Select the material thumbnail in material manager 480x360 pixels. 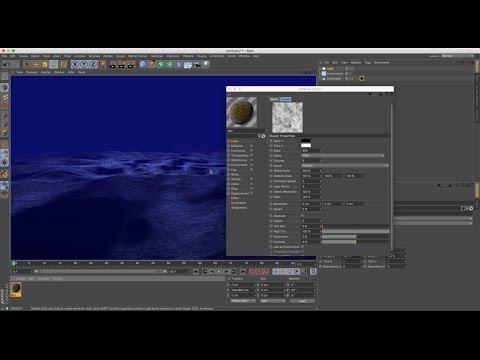pyautogui.click(x=16, y=289)
